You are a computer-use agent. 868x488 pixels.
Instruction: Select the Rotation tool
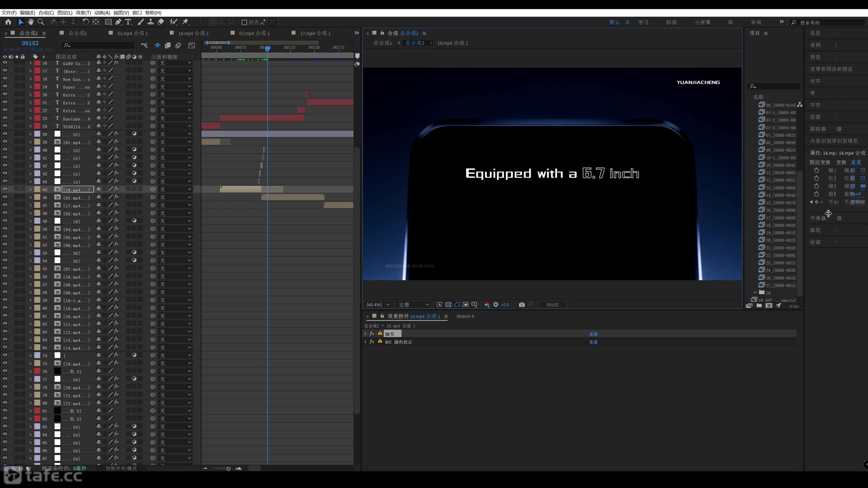coord(85,22)
